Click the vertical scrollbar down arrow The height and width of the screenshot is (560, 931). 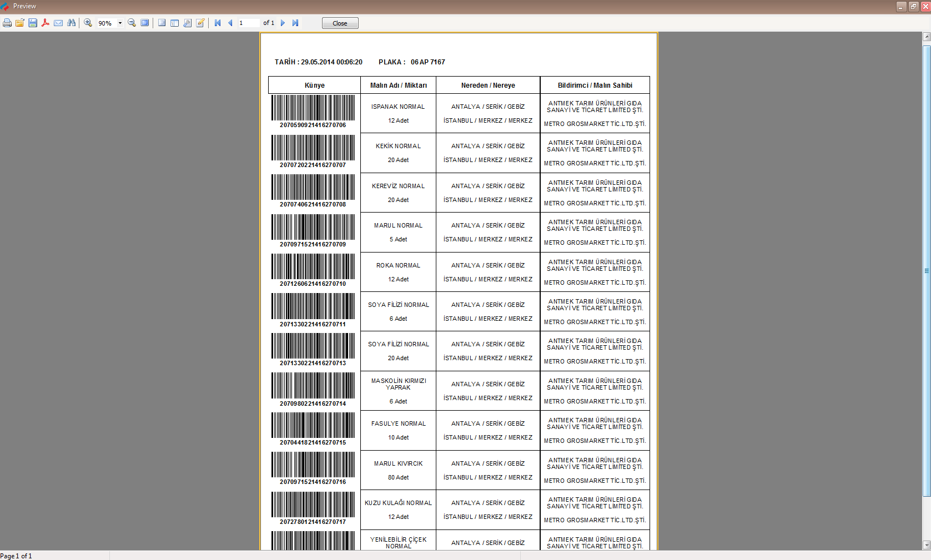927,545
